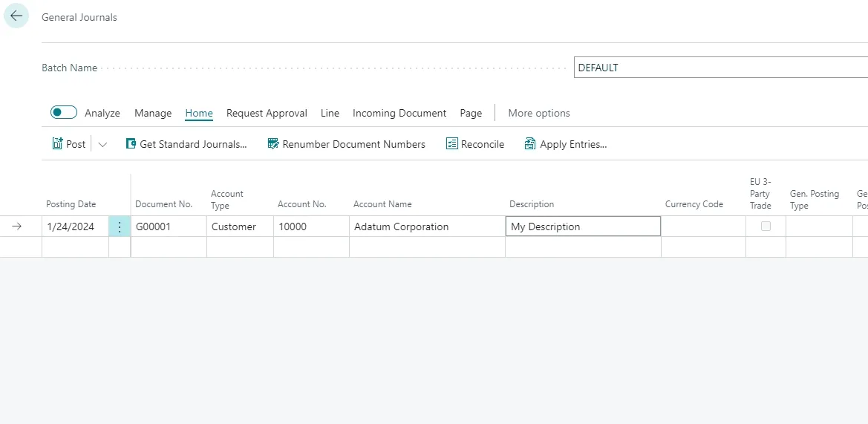Select the Account No. cell 10000
This screenshot has width=868, height=424.
[312, 226]
